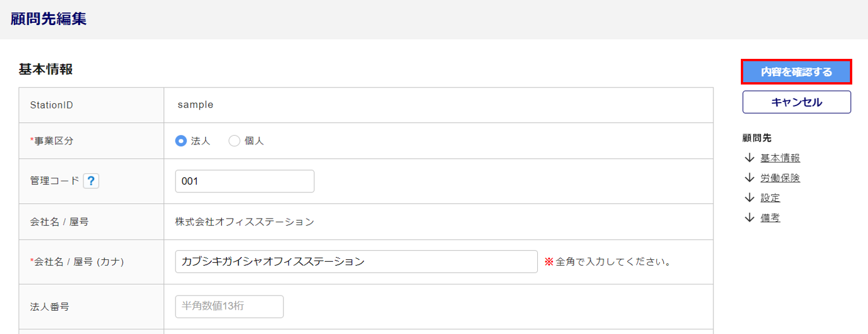Jump to the 基本情報 section link
Viewport: 868px width, 334px height.
tap(780, 158)
